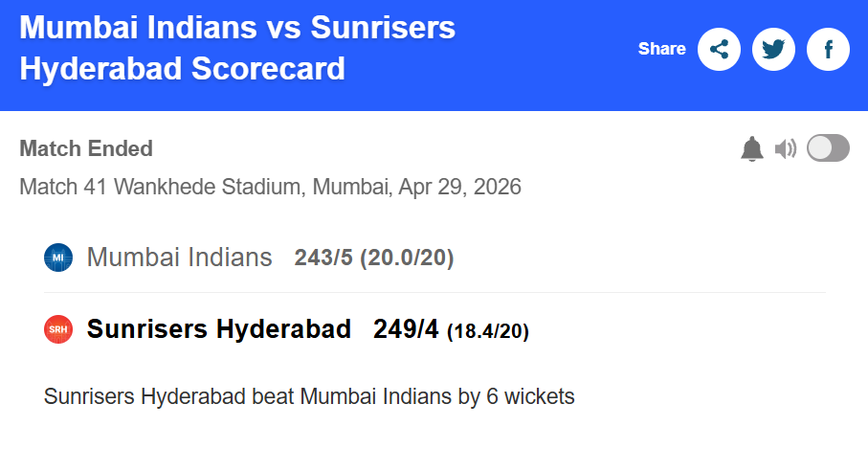
Task: Click the Match Ended status text
Action: pyautogui.click(x=86, y=149)
